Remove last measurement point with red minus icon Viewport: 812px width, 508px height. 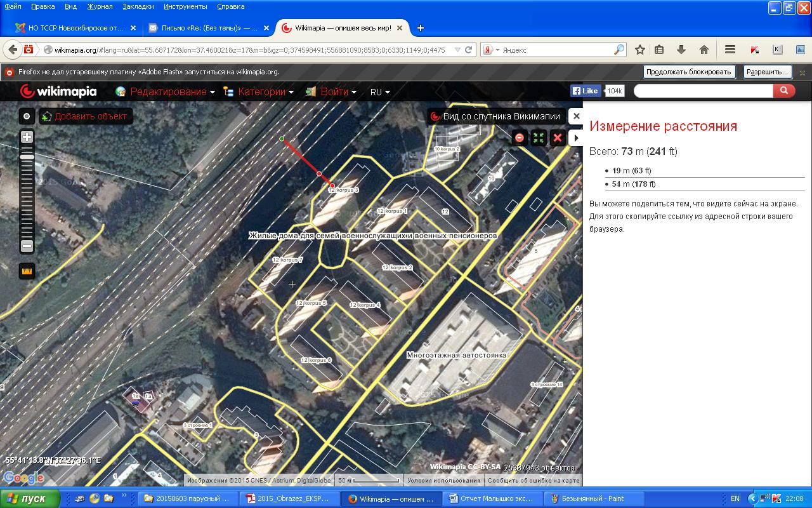click(x=520, y=138)
